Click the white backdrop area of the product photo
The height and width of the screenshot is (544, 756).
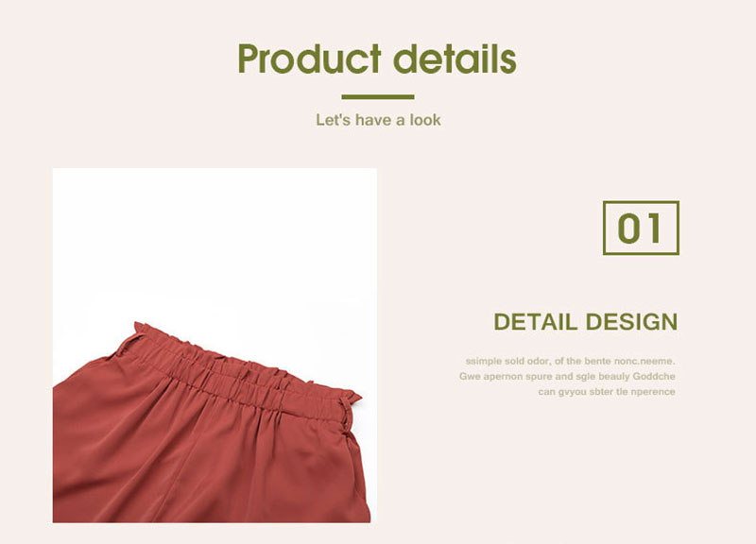pyautogui.click(x=215, y=241)
